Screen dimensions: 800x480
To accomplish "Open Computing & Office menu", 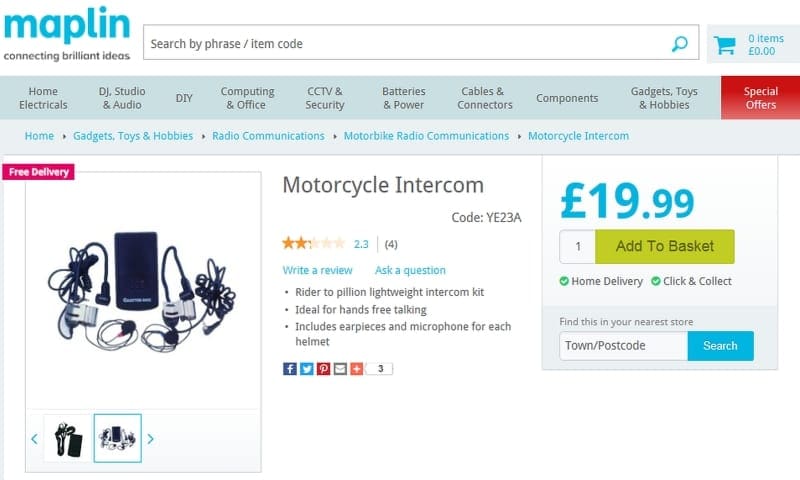I will (x=247, y=98).
